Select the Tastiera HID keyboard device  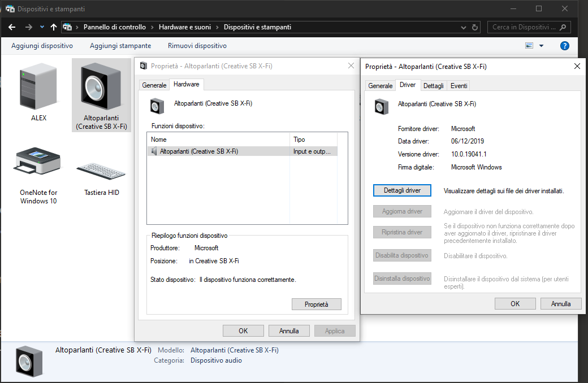coord(101,179)
